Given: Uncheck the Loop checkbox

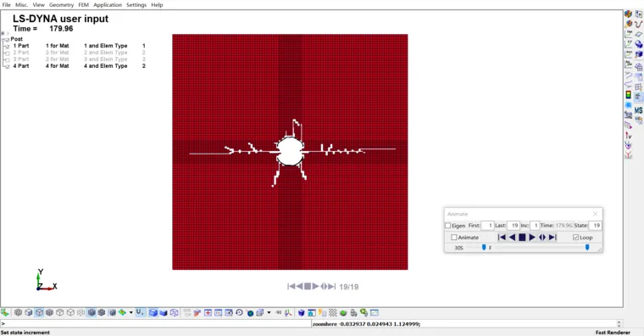Looking at the screenshot, I should (575, 238).
